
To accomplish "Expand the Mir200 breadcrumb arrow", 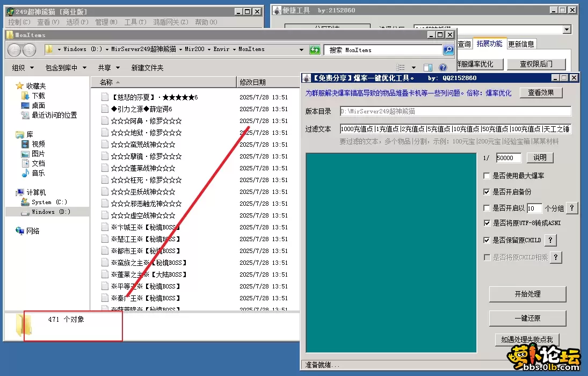I will tap(209, 49).
